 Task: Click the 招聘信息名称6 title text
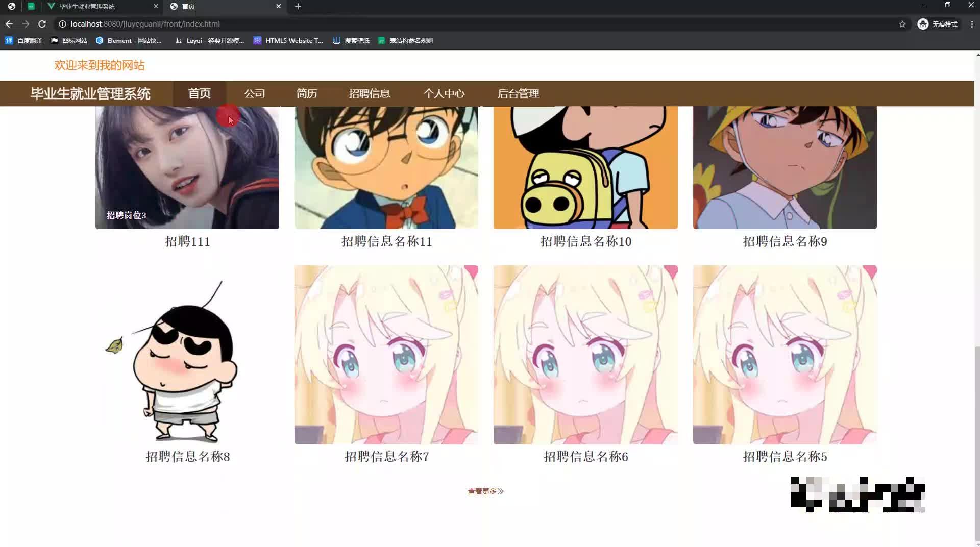coord(585,457)
